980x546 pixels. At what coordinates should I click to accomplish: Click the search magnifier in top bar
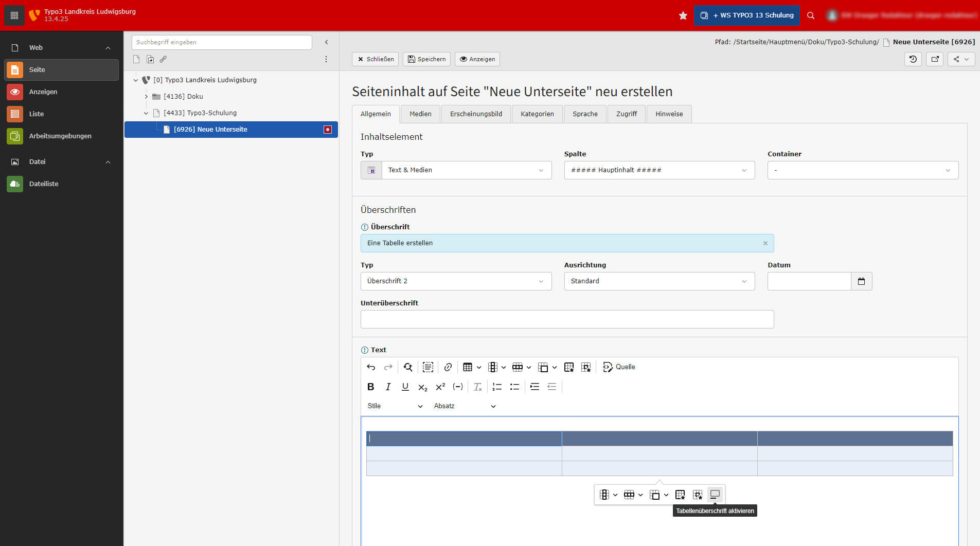pyautogui.click(x=811, y=15)
